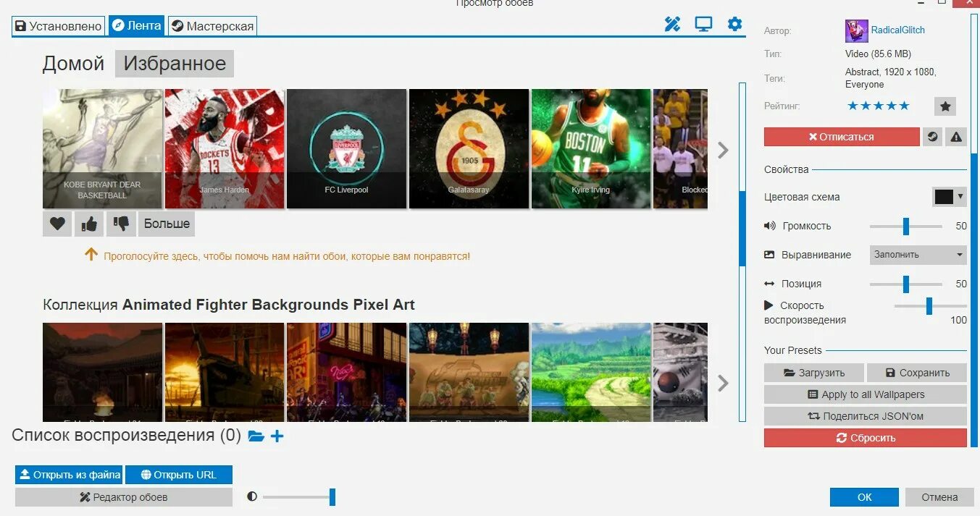Select the Домой section

pos(73,64)
